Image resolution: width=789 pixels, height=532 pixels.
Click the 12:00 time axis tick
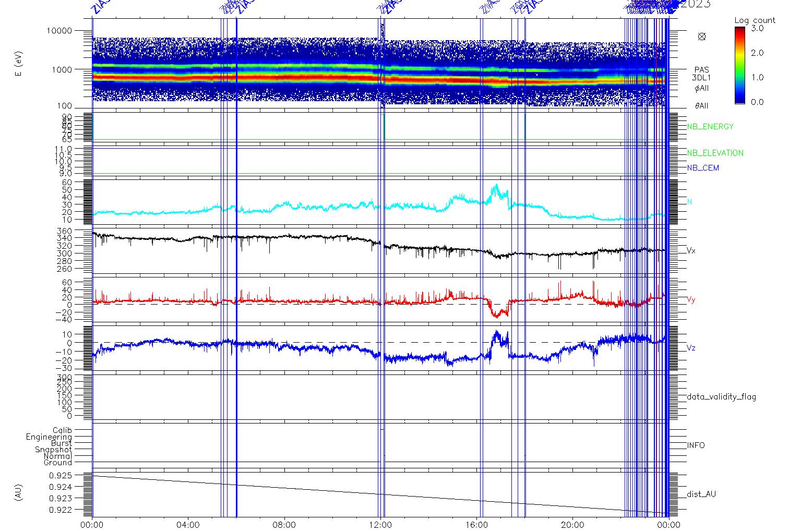tap(380, 525)
